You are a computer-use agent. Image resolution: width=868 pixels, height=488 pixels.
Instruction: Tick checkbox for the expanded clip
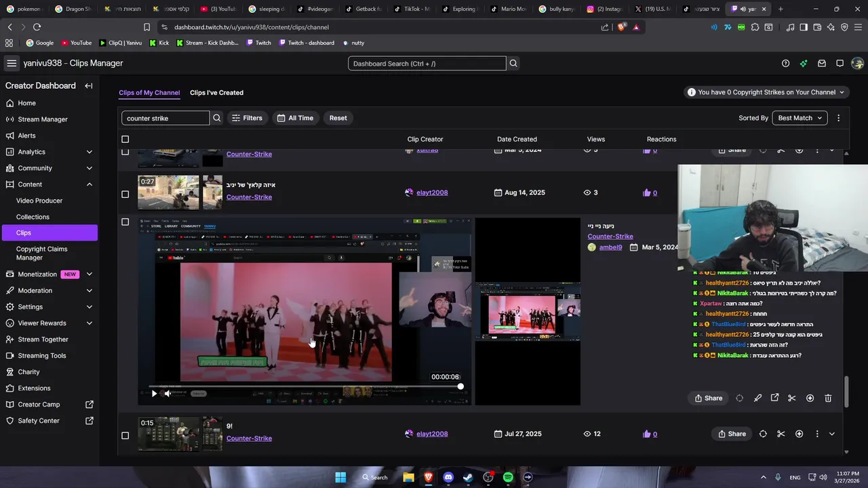[x=125, y=222]
